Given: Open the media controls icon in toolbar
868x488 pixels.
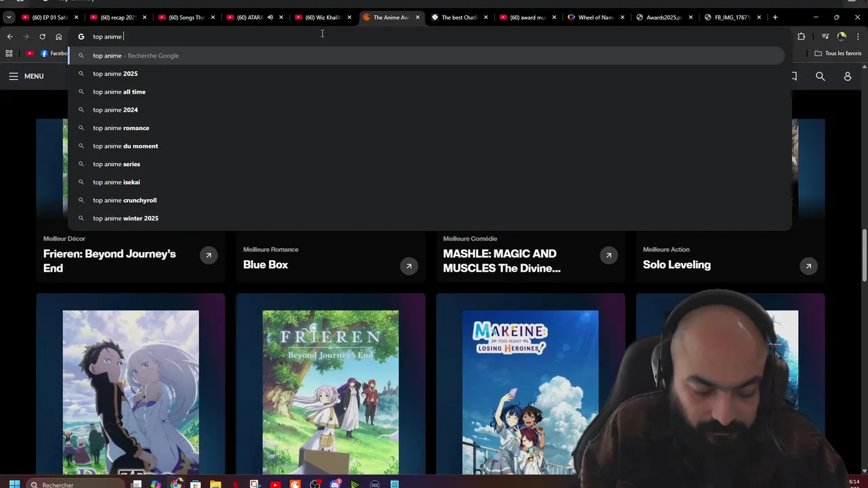Looking at the screenshot, I should tap(825, 37).
